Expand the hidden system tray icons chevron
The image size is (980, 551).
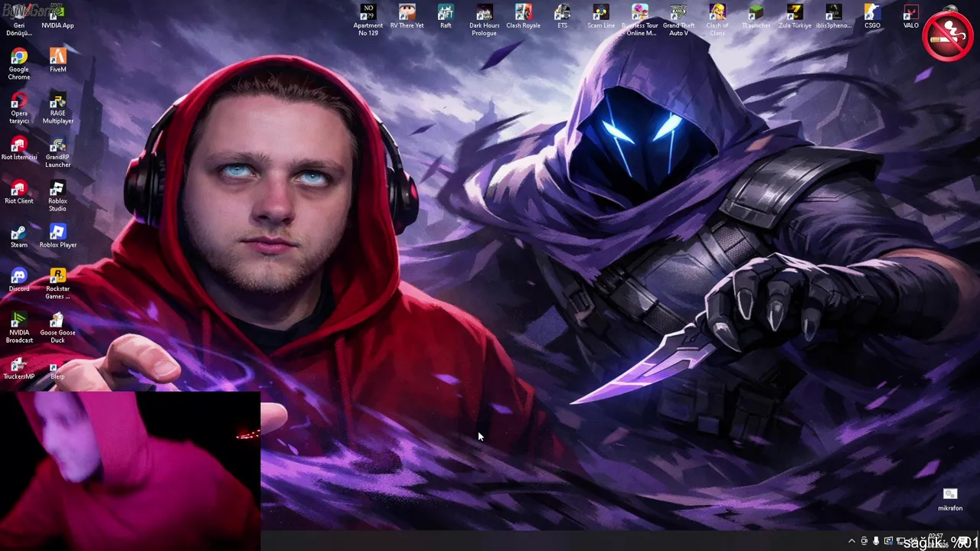coord(851,541)
